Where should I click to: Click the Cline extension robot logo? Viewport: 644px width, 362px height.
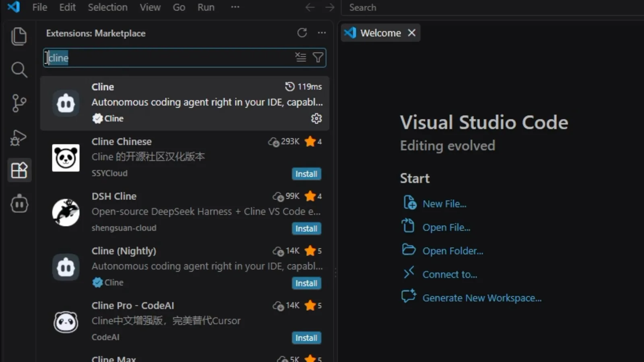pyautogui.click(x=66, y=103)
